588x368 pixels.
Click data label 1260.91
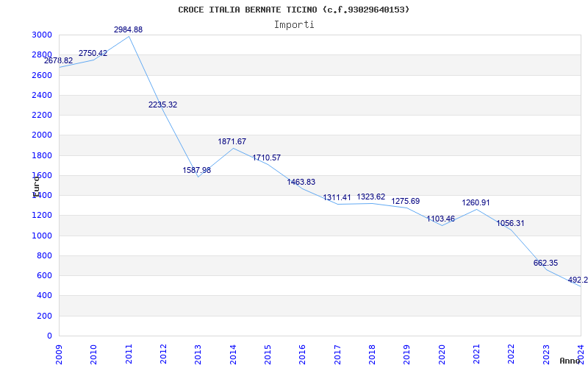pyautogui.click(x=476, y=203)
